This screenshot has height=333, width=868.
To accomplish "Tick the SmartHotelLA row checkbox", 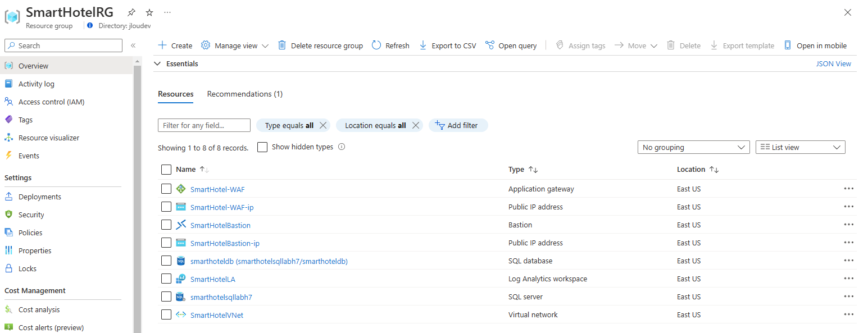I will (x=166, y=279).
